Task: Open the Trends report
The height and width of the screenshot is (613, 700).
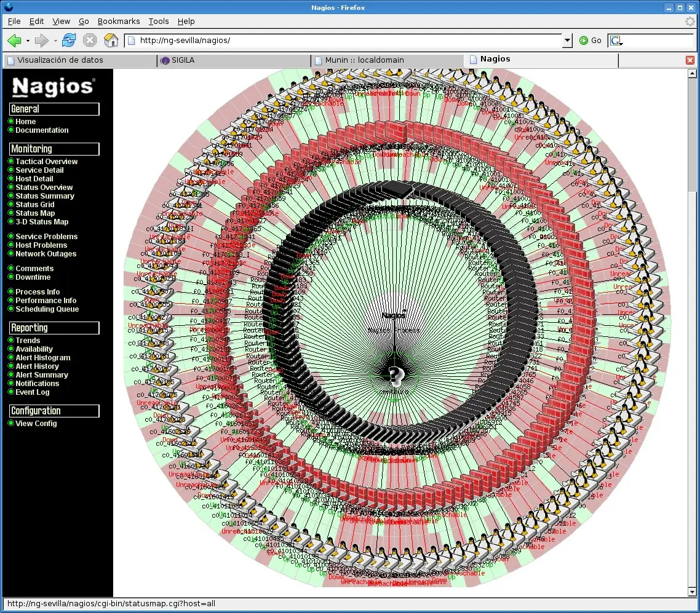Action: pyautogui.click(x=28, y=341)
